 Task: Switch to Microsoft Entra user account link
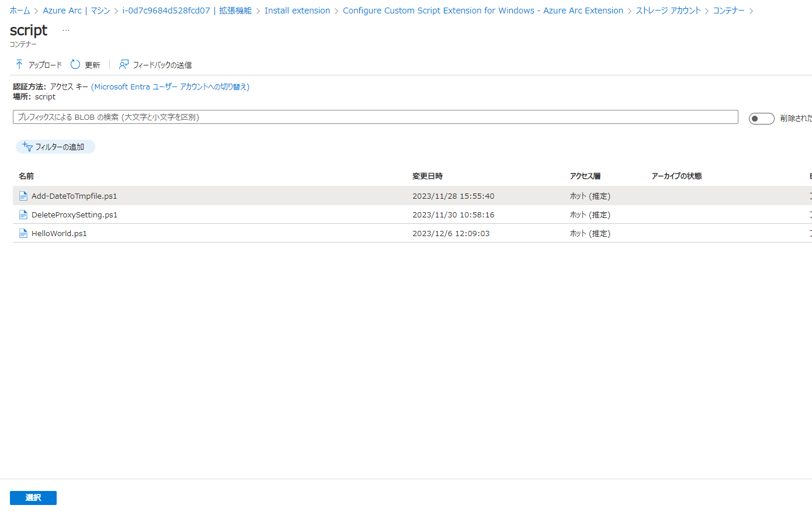tap(171, 87)
